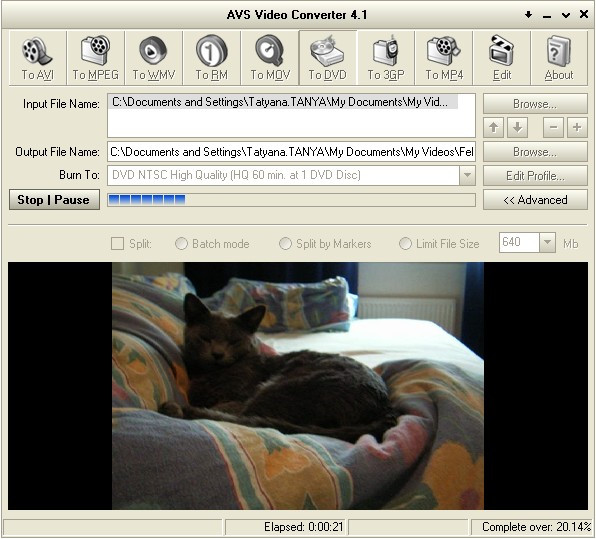The width and height of the screenshot is (596, 539).
Task: Select the To DVD disc icon
Action: coord(328,58)
